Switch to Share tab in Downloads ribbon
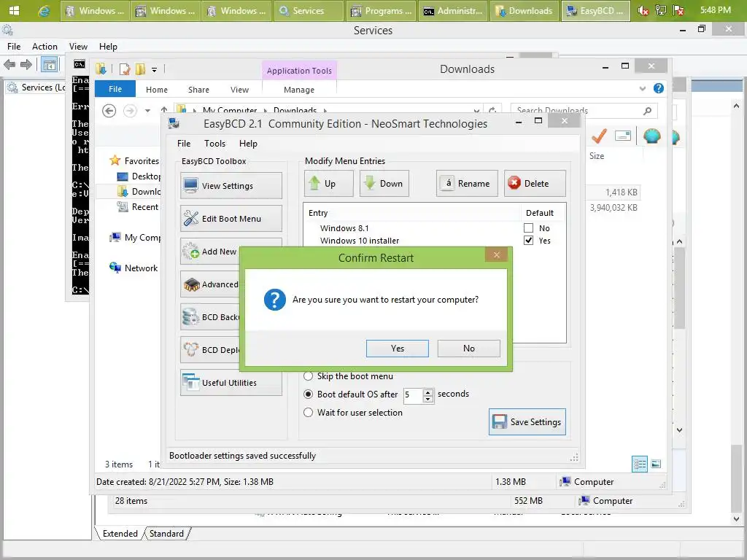This screenshot has height=560, width=747. [198, 90]
